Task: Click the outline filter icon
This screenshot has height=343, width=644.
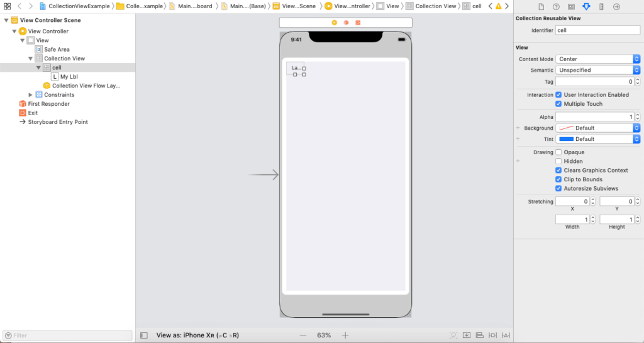Action: [x=8, y=335]
